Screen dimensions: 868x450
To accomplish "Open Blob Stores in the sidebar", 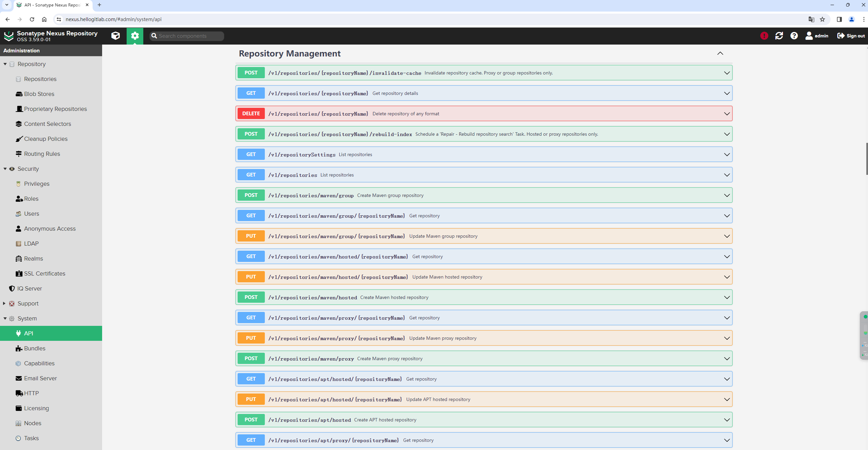I will (39, 94).
